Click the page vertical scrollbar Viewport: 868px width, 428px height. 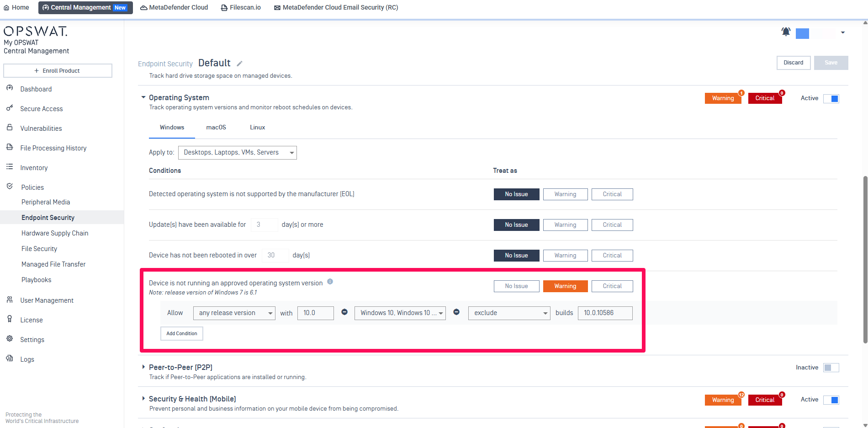click(865, 259)
